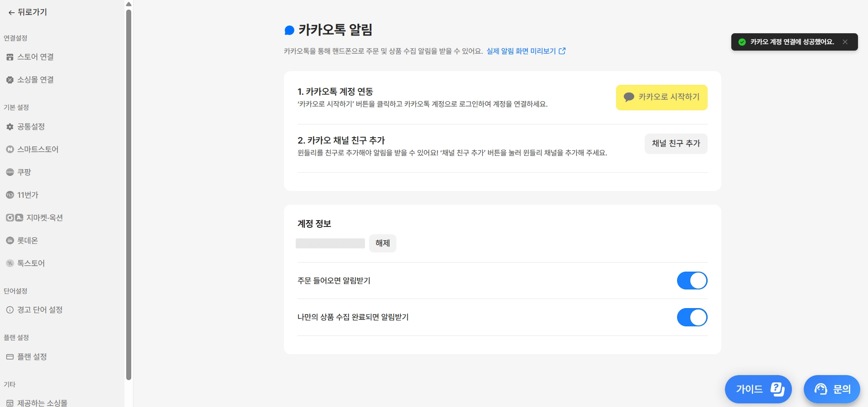Click the 기본 설정 section label

[16, 108]
